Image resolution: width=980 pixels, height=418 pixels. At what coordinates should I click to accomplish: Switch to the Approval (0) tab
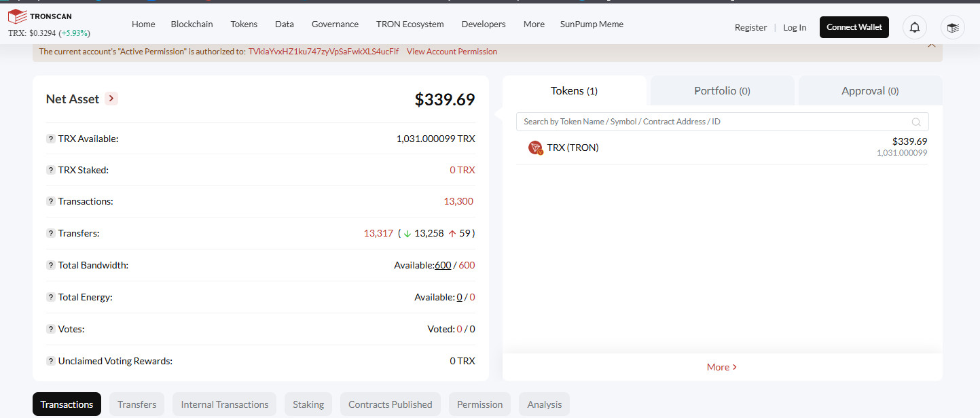pos(870,90)
